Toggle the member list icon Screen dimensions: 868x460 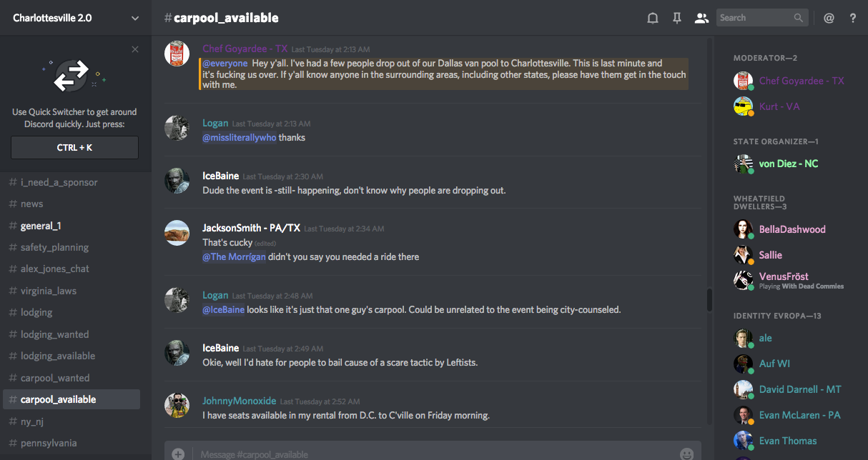(701, 19)
